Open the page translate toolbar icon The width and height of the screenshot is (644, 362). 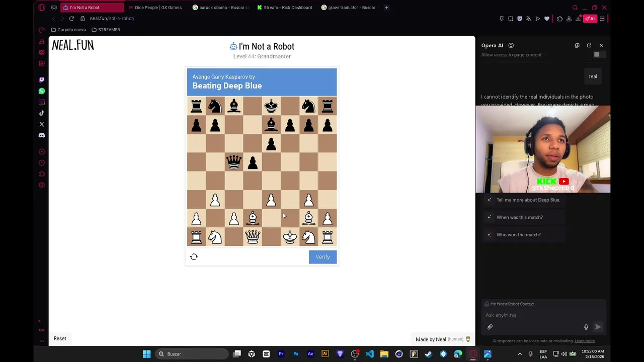pyautogui.click(x=528, y=19)
